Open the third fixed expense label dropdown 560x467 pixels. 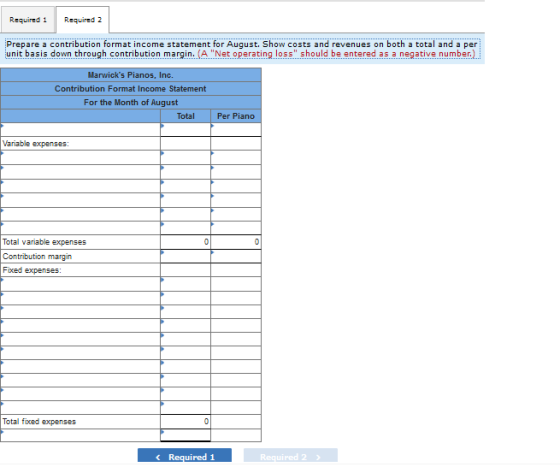point(80,312)
